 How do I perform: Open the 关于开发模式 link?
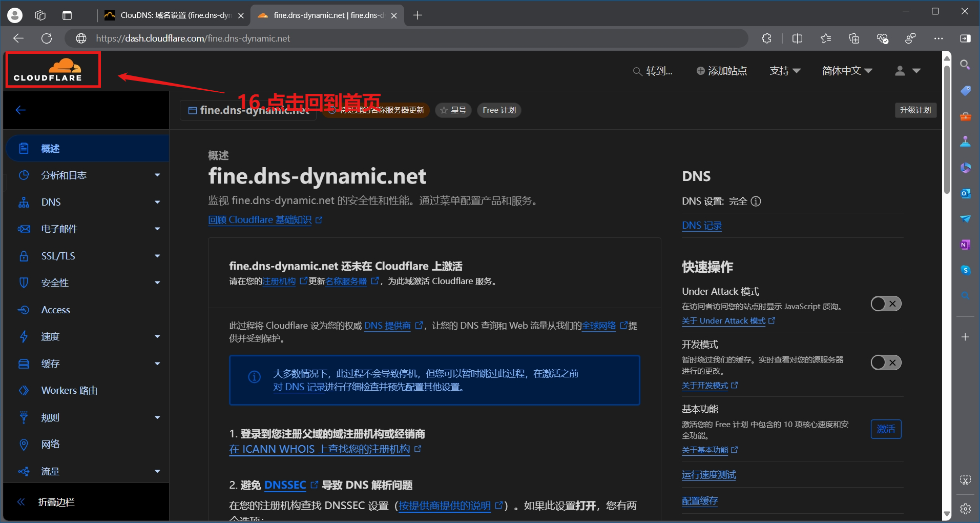tap(705, 386)
